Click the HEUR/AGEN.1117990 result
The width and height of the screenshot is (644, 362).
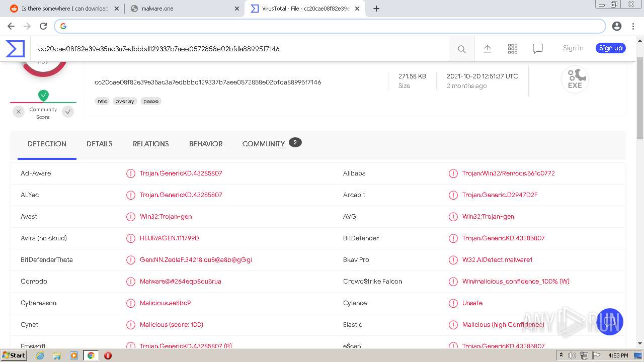pyautogui.click(x=169, y=238)
